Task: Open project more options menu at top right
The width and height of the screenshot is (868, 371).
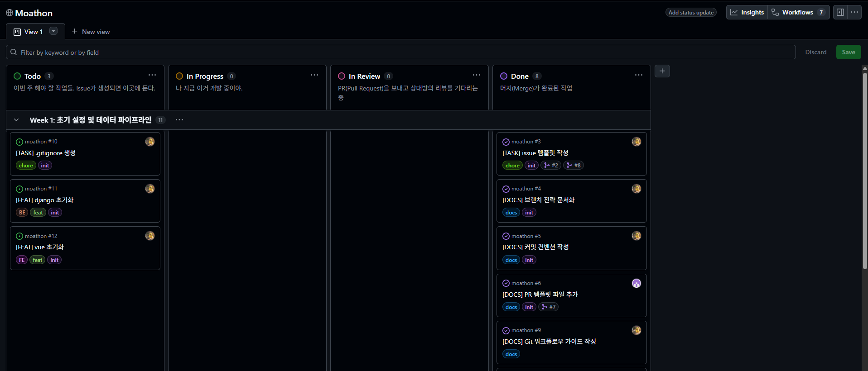Action: [x=854, y=12]
